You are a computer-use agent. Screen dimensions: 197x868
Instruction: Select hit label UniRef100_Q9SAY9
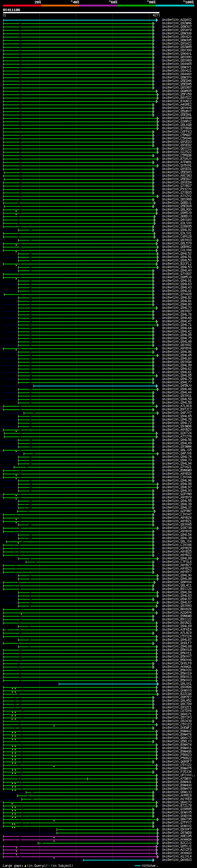click(x=177, y=30)
